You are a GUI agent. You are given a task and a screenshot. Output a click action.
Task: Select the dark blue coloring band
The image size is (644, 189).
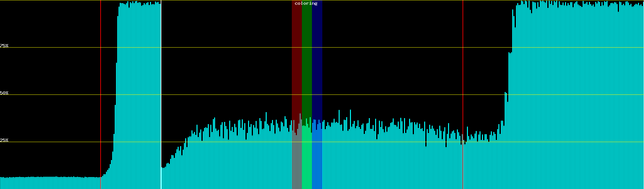pos(317,63)
